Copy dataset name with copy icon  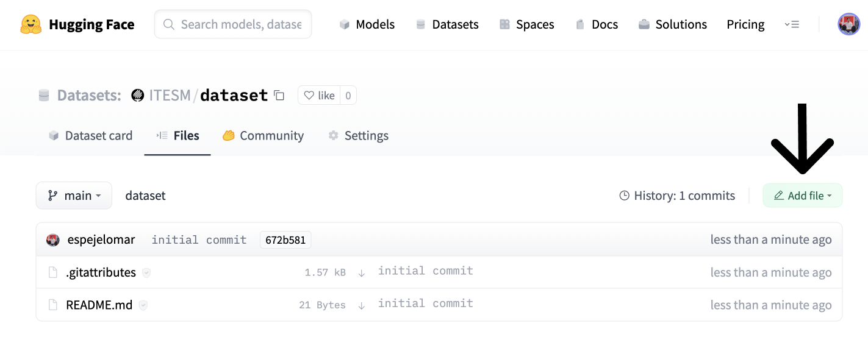[x=279, y=95]
